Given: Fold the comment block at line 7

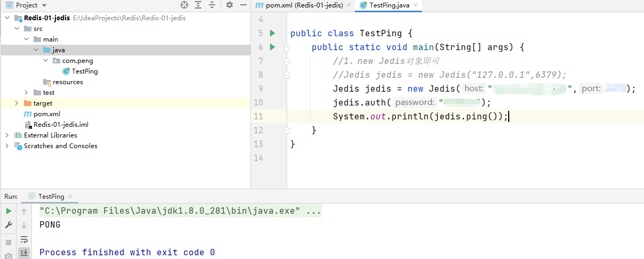Looking at the screenshot, I should tap(287, 61).
